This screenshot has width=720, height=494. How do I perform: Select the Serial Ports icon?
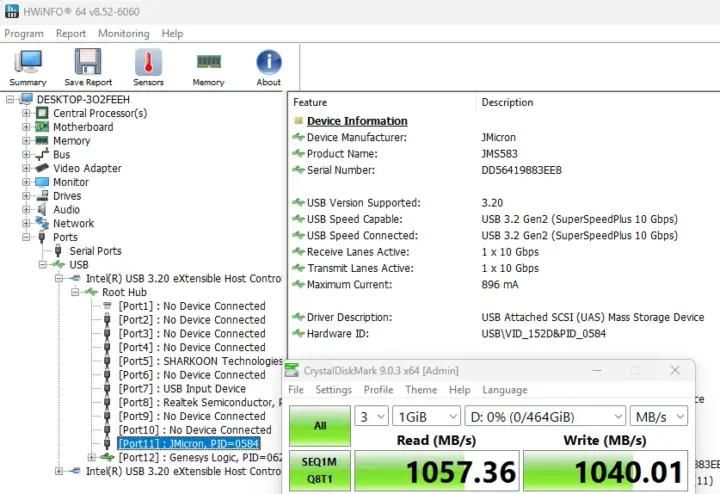58,251
